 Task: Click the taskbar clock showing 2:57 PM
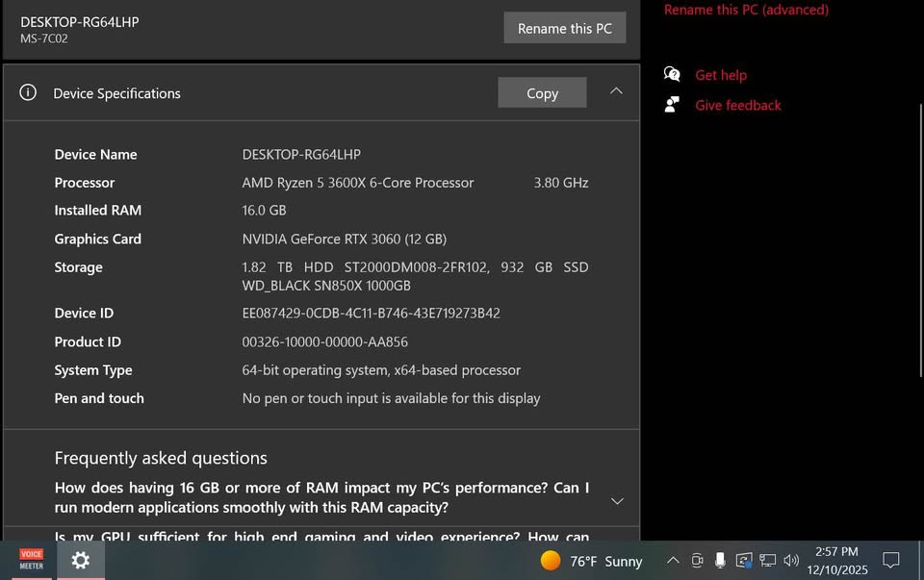pos(836,561)
